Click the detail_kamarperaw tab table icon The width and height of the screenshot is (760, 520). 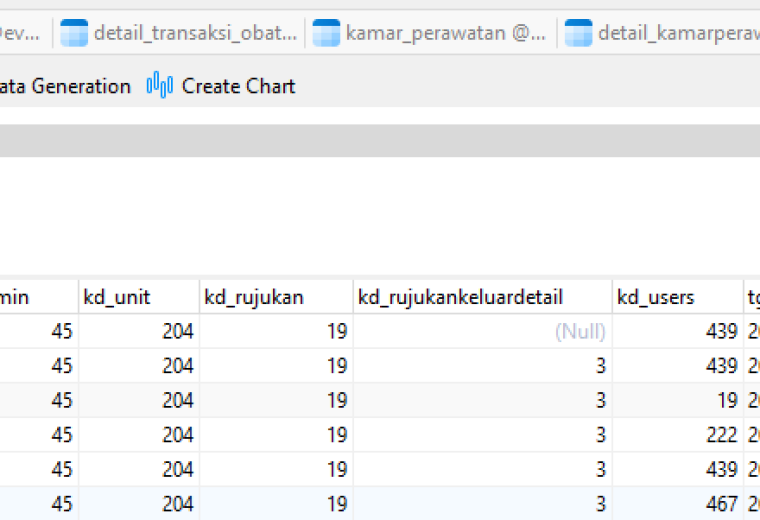(x=579, y=33)
